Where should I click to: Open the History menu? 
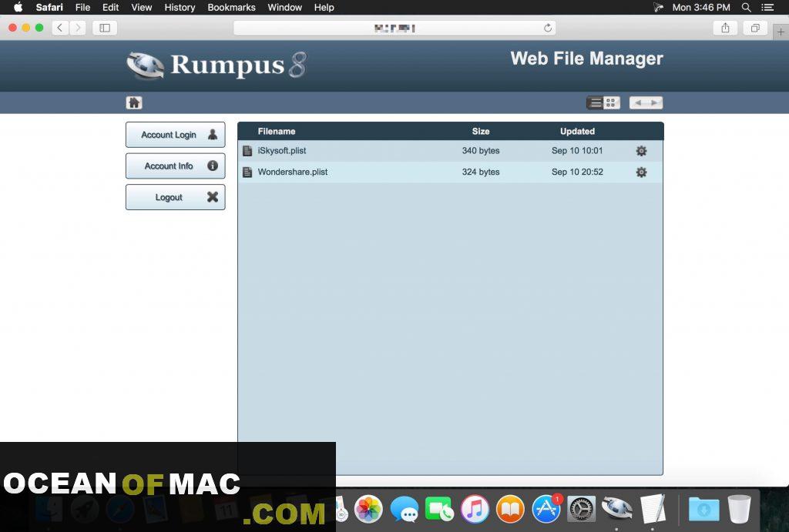(180, 7)
